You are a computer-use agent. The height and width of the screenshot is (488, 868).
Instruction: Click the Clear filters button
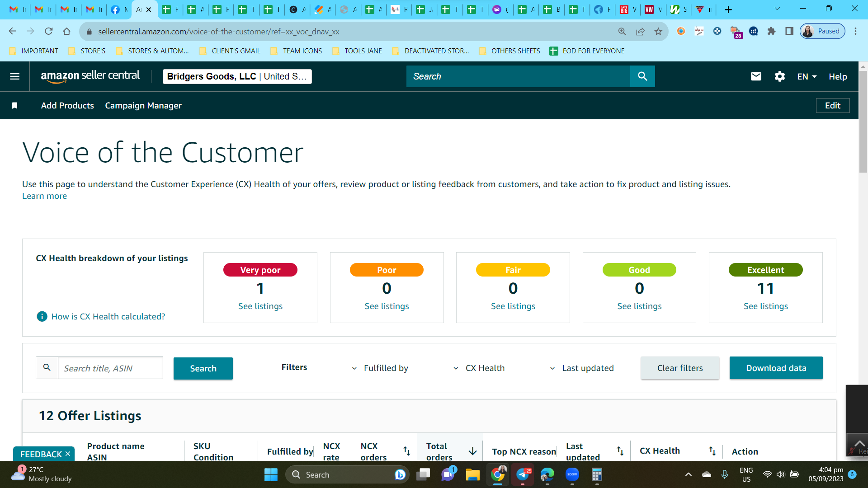click(680, 368)
